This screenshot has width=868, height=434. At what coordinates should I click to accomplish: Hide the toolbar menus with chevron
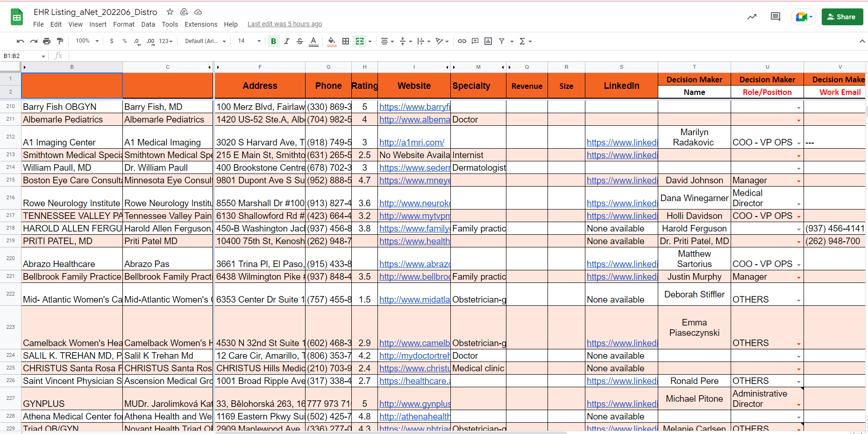pos(862,41)
